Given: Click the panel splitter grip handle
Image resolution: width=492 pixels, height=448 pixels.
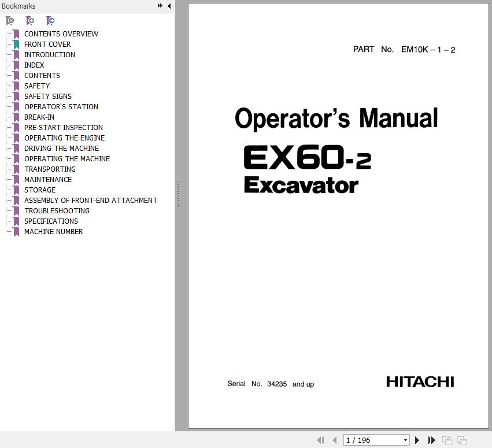Looking at the screenshot, I should (x=177, y=193).
